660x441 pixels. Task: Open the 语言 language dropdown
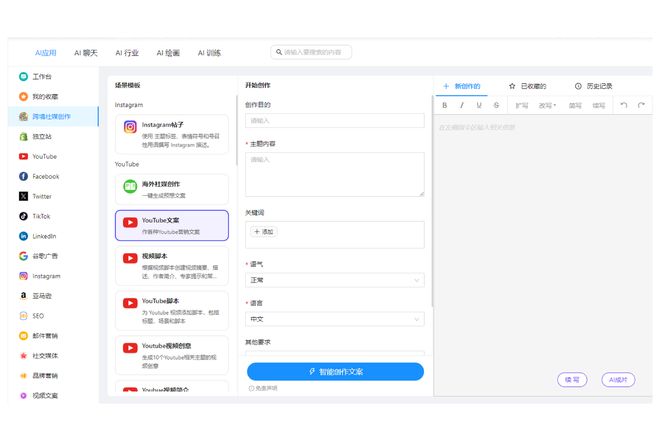click(x=335, y=319)
